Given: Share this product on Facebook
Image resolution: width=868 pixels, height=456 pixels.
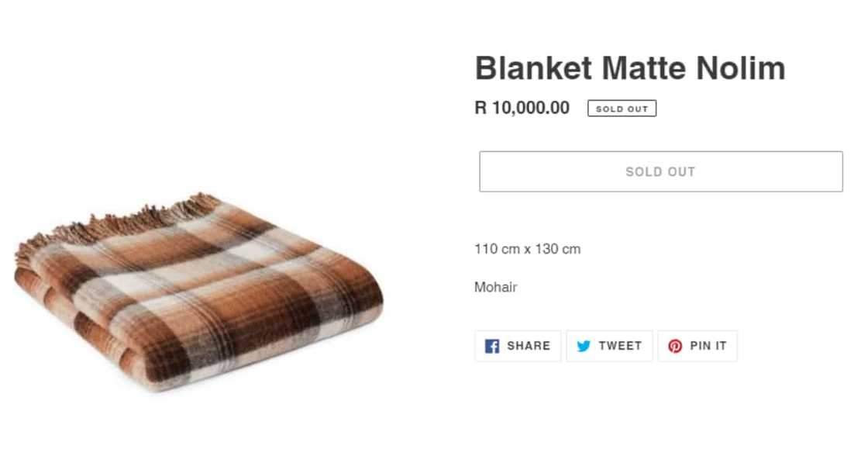Looking at the screenshot, I should tap(518, 346).
